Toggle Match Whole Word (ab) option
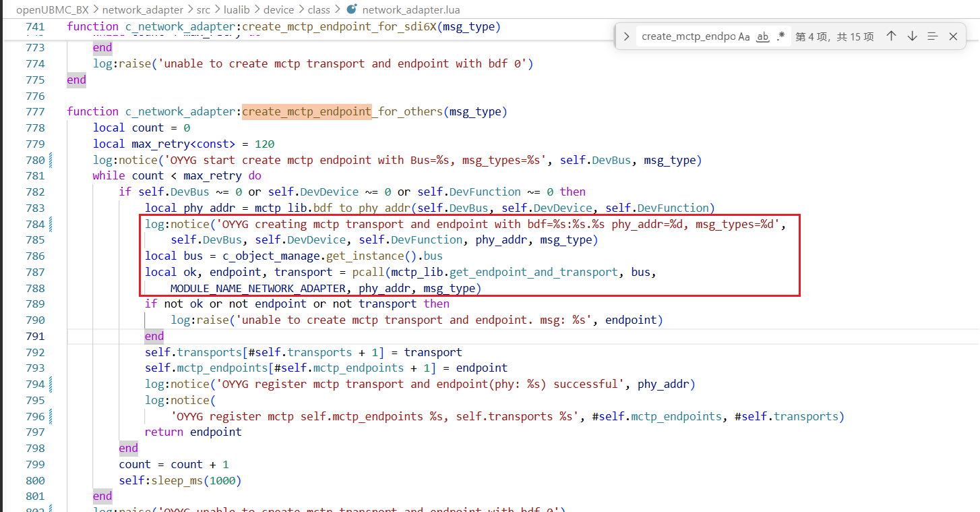 [x=762, y=36]
